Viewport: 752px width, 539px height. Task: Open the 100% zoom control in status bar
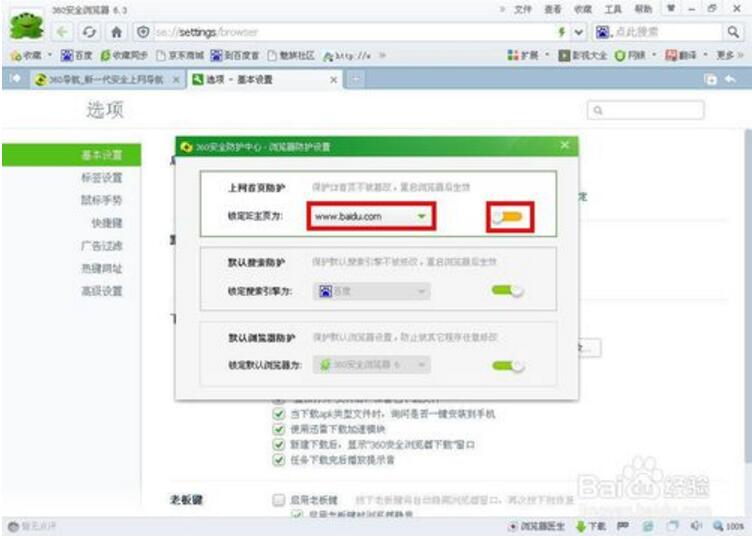pos(728,526)
